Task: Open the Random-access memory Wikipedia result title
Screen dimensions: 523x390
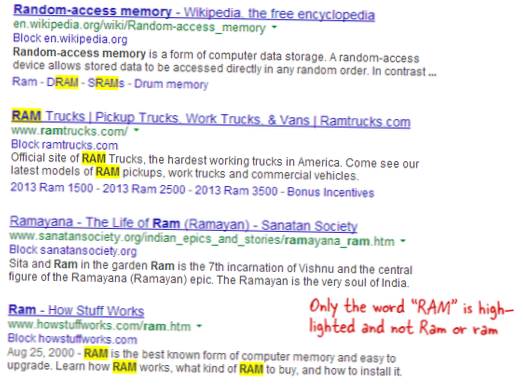Action: pyautogui.click(x=194, y=12)
